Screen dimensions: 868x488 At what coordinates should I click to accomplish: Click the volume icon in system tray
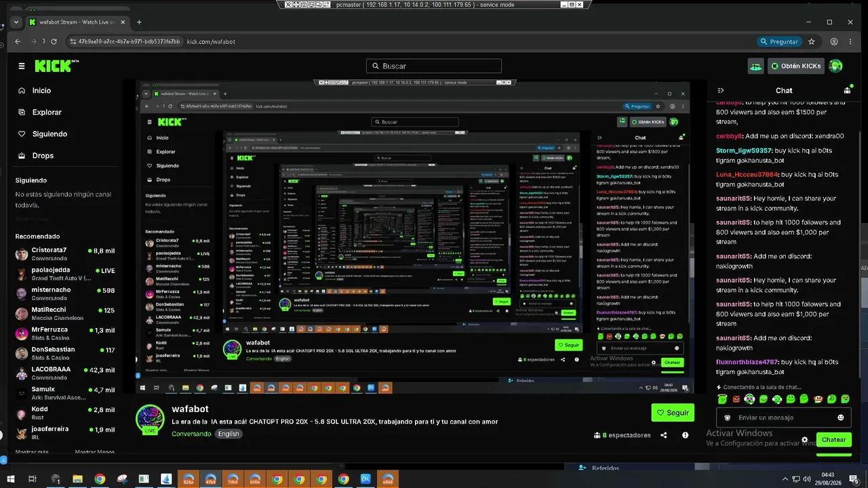(x=808, y=479)
